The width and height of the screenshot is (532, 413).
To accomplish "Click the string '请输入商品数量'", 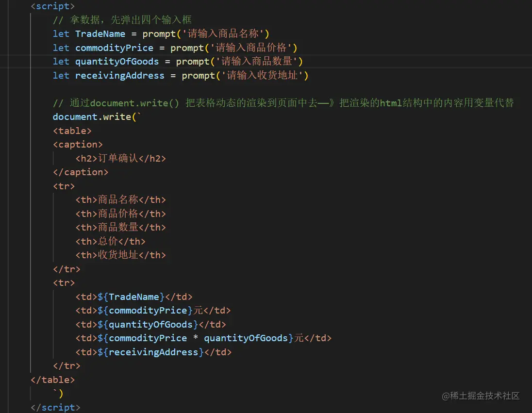I will 257,62.
